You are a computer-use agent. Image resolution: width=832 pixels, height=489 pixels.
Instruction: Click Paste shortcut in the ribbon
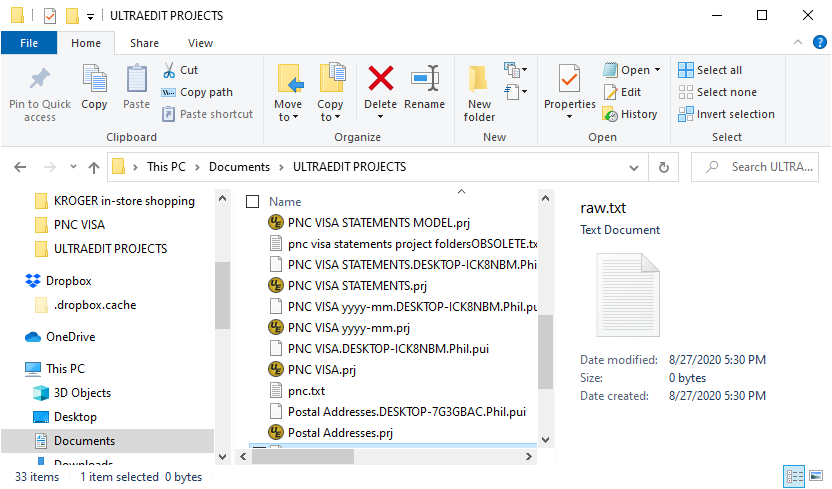[x=207, y=114]
